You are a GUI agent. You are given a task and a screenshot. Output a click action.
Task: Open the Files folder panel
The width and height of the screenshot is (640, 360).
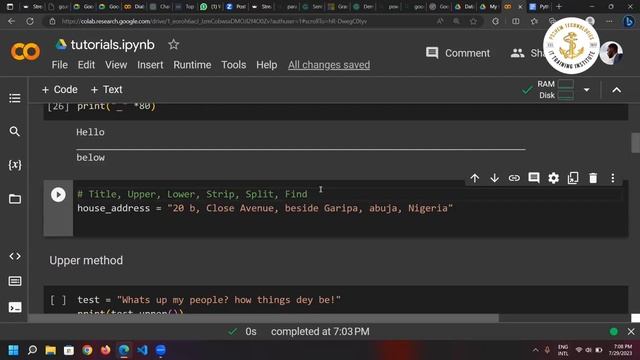[x=15, y=199]
